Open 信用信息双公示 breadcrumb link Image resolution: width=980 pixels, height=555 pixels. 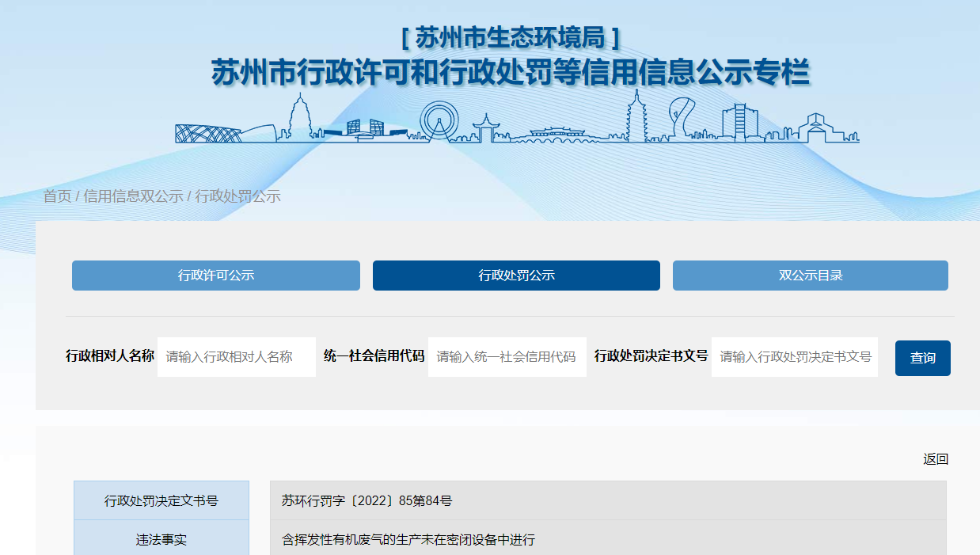(133, 196)
